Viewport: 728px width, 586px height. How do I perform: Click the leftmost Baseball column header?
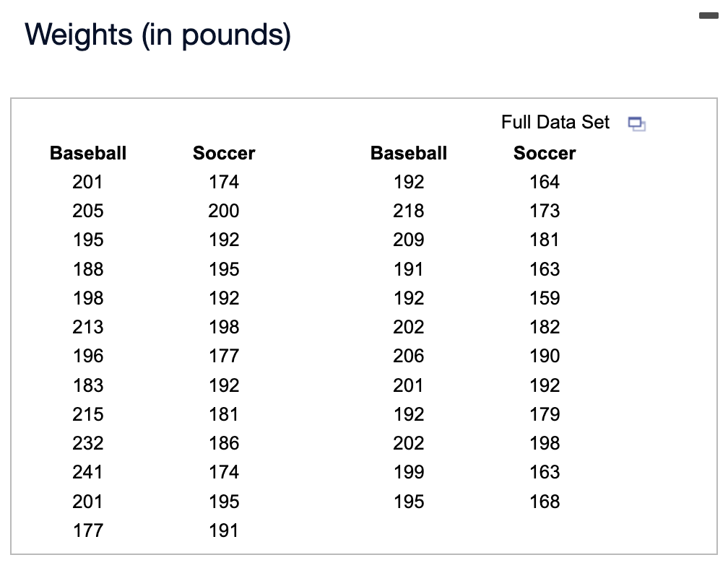pyautogui.click(x=88, y=153)
